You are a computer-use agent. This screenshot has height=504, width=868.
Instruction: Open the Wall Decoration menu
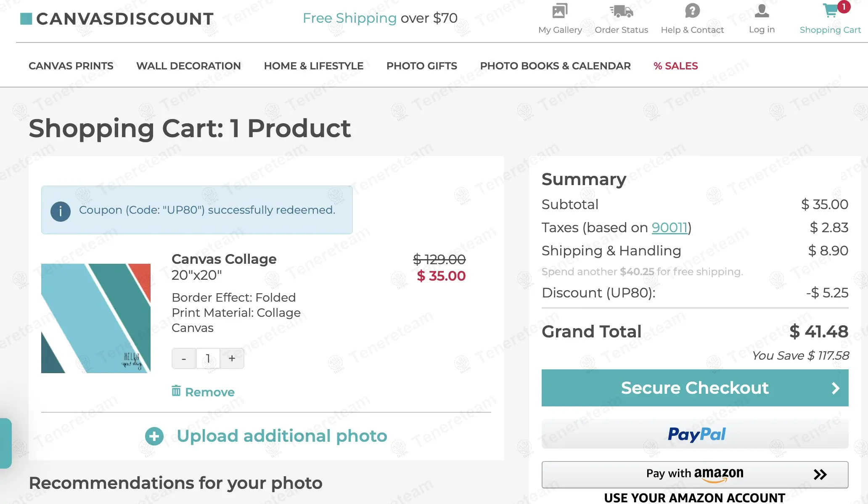(x=188, y=66)
